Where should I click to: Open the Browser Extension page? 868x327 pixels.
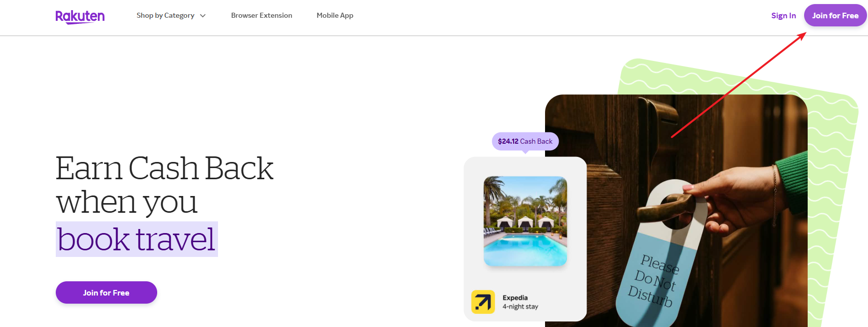[262, 16]
